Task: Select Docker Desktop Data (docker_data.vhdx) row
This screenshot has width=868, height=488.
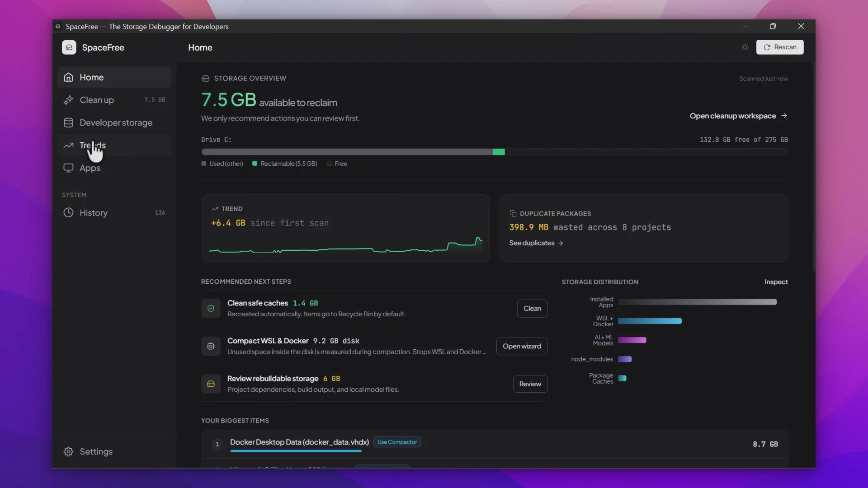Action: 495,444
